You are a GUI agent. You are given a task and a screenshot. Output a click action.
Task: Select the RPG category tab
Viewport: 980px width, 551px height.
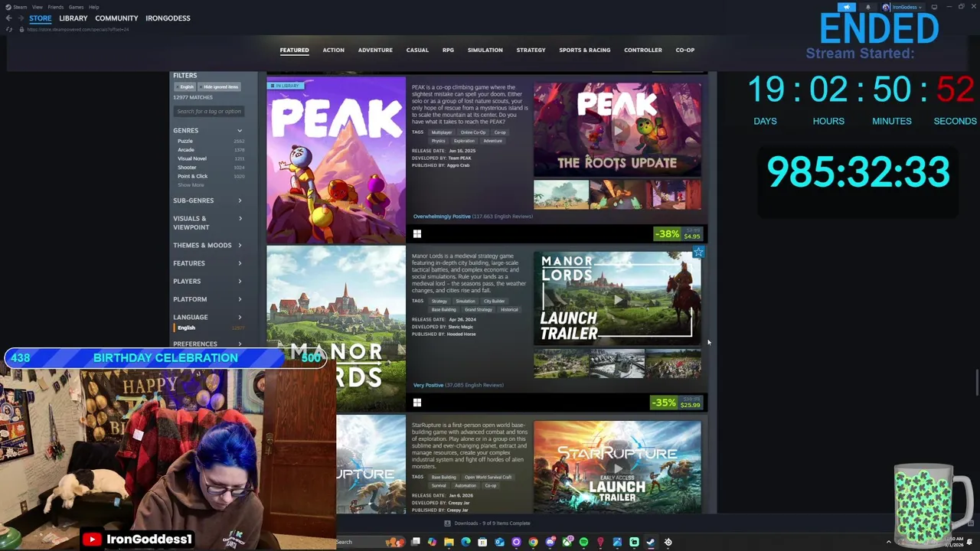448,51
